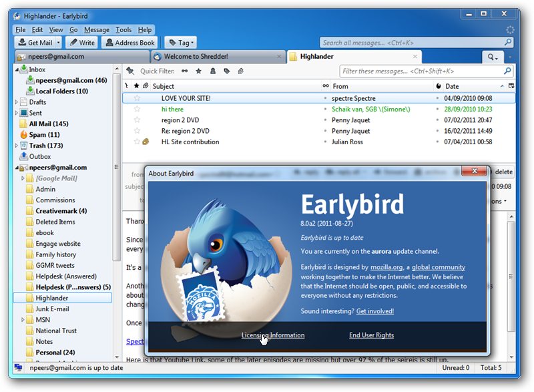This screenshot has height=392, width=534.
Task: Select the Creativemark (4) folder
Action: (61, 211)
